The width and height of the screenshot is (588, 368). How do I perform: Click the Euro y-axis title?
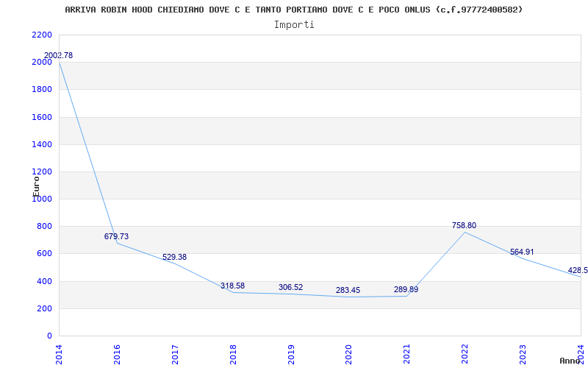pos(36,187)
